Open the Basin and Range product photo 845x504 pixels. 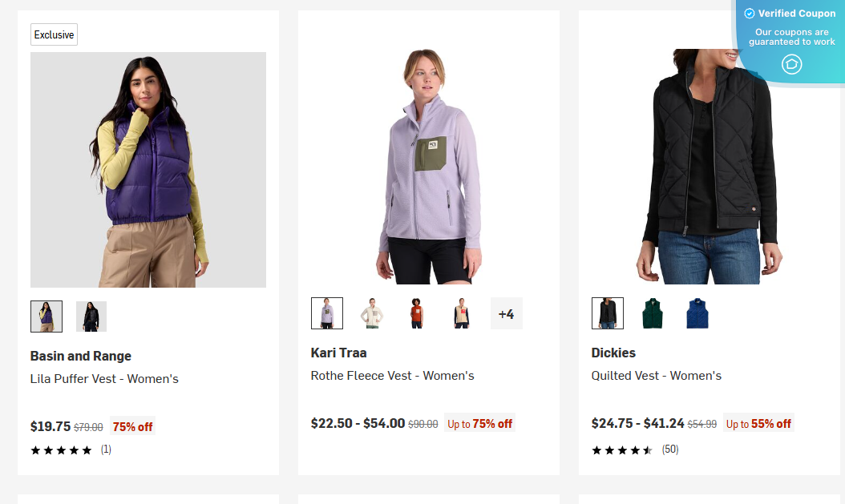(148, 169)
